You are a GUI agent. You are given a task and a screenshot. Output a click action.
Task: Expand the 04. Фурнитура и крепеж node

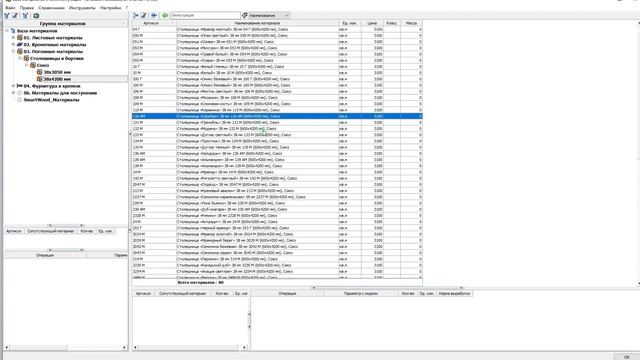pyautogui.click(x=13, y=86)
